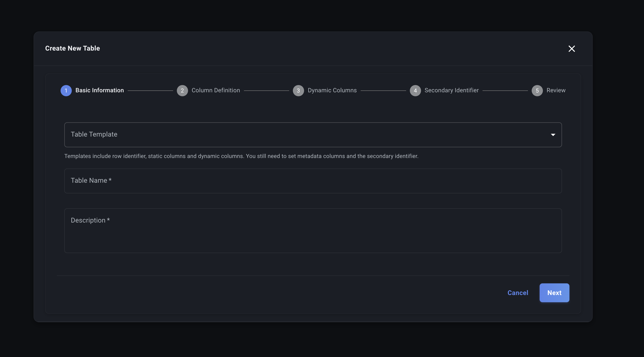The image size is (644, 357).
Task: Click into the Description text area
Action: [312, 230]
